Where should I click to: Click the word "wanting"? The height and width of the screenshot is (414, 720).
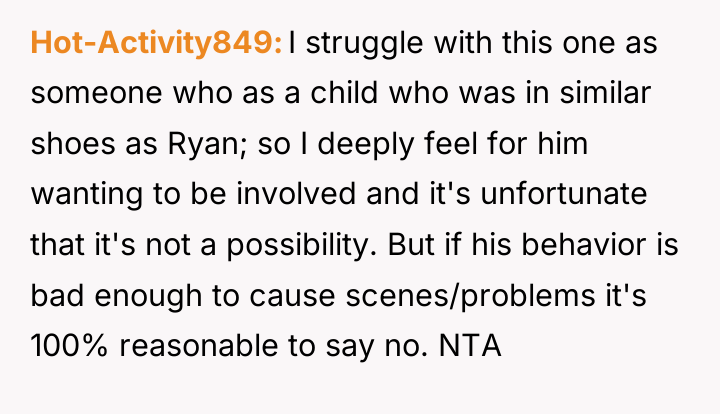point(86,195)
